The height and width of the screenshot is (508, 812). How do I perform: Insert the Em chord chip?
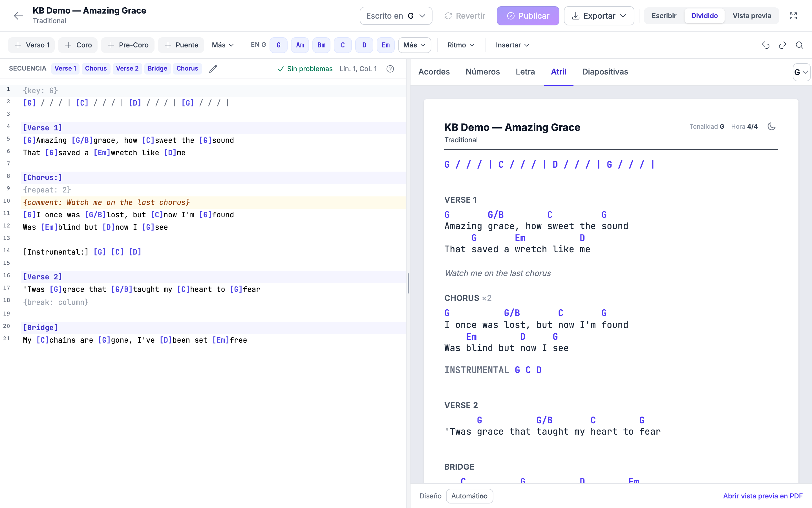385,45
